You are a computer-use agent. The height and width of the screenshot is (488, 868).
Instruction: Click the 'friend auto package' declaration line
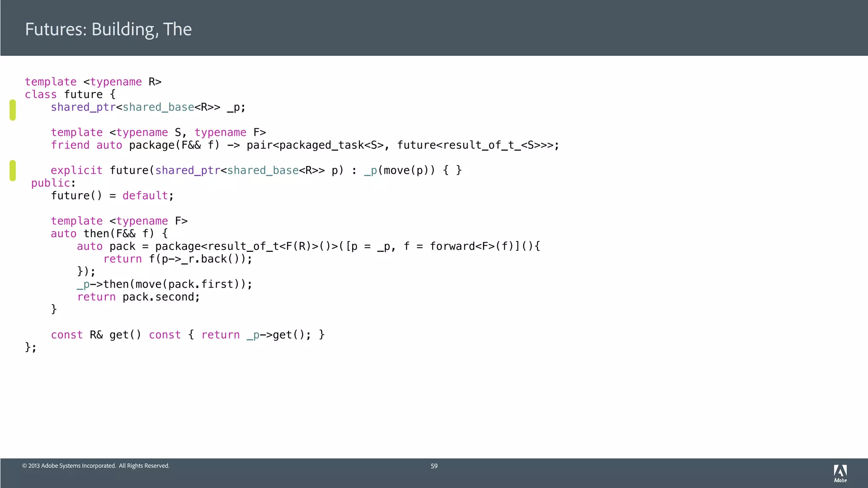(305, 145)
